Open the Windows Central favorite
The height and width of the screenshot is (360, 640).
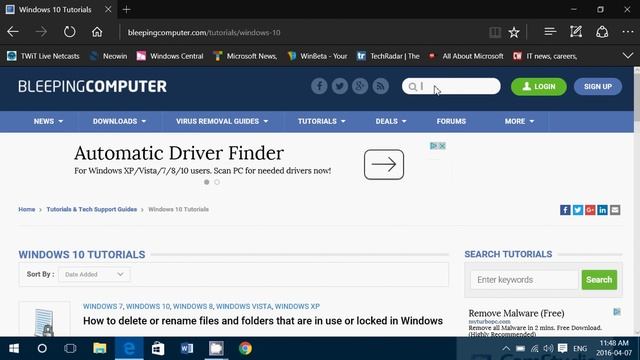pyautogui.click(x=170, y=56)
